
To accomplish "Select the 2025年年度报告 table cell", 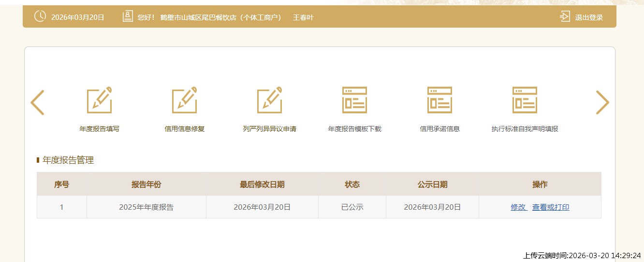I will click(x=146, y=207).
